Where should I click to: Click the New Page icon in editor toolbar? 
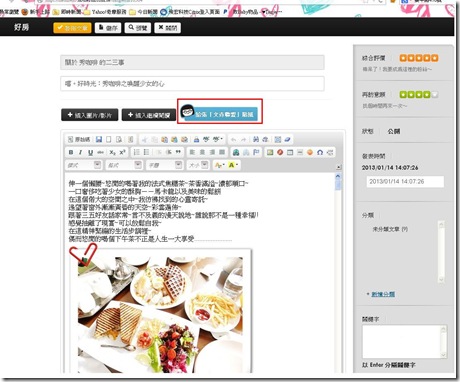[109, 139]
